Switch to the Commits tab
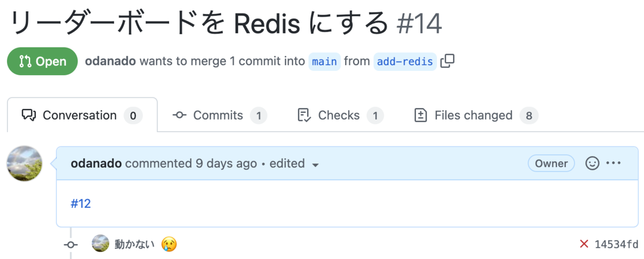Viewport: 644px width, 259px height. pos(219,115)
